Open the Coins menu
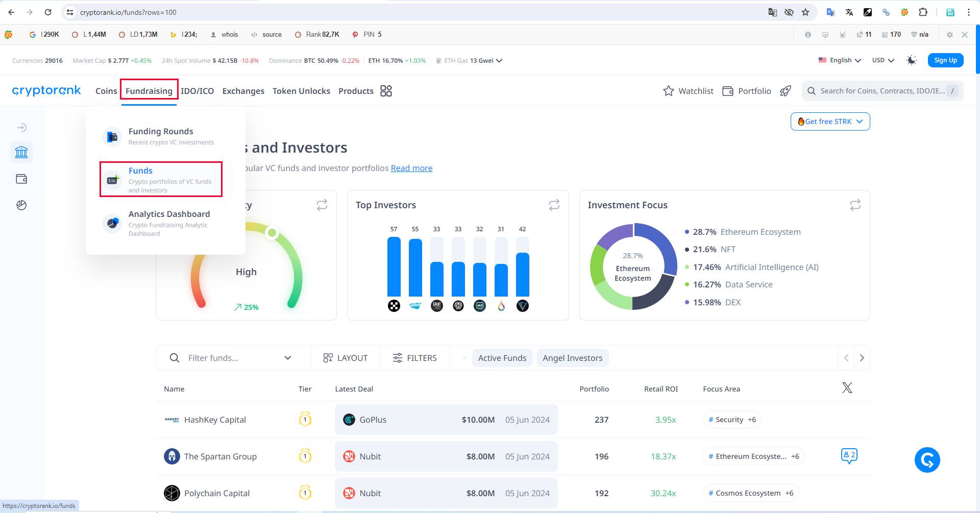 pyautogui.click(x=106, y=91)
